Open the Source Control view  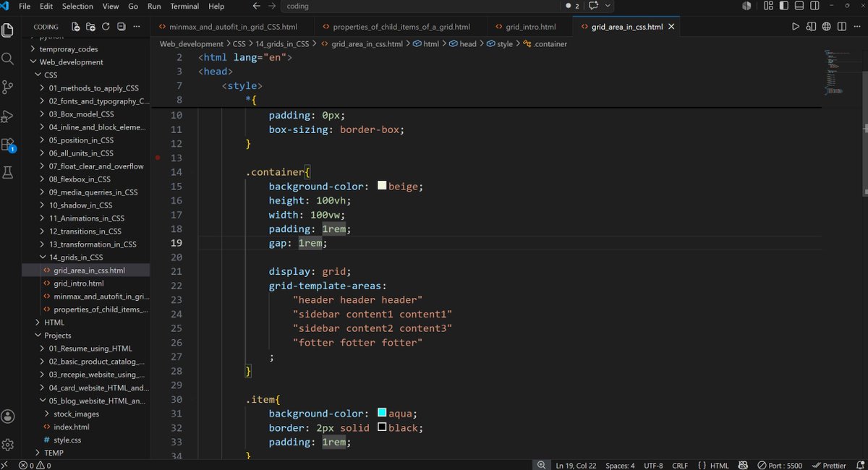click(8, 87)
